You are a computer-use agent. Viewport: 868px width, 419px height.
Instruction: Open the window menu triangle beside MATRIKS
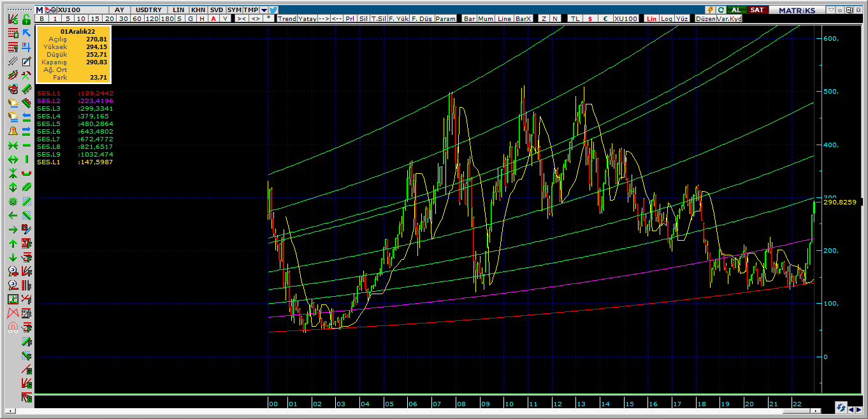click(x=830, y=10)
